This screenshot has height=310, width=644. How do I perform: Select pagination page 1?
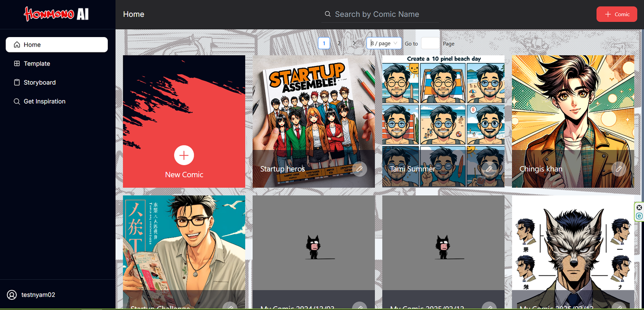click(x=324, y=43)
